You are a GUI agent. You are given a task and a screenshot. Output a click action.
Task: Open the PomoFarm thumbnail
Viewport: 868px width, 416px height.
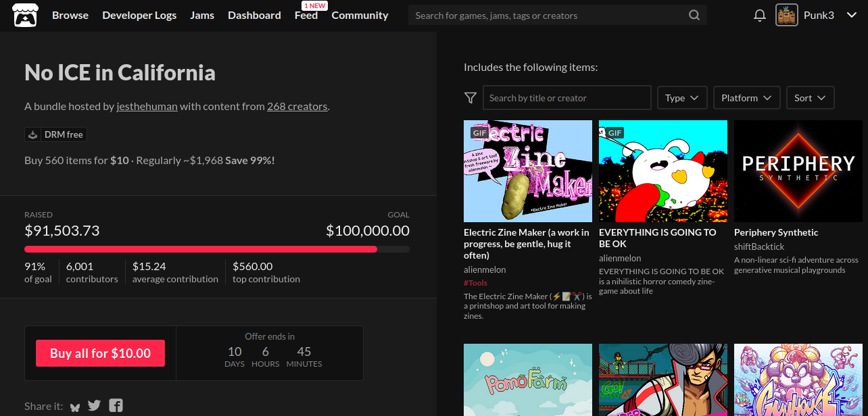tap(528, 380)
